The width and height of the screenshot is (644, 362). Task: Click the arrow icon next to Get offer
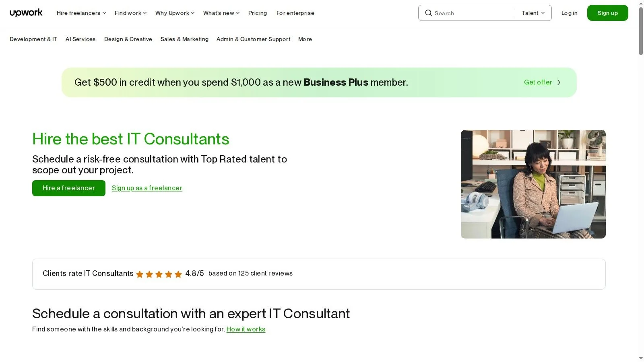pyautogui.click(x=559, y=82)
